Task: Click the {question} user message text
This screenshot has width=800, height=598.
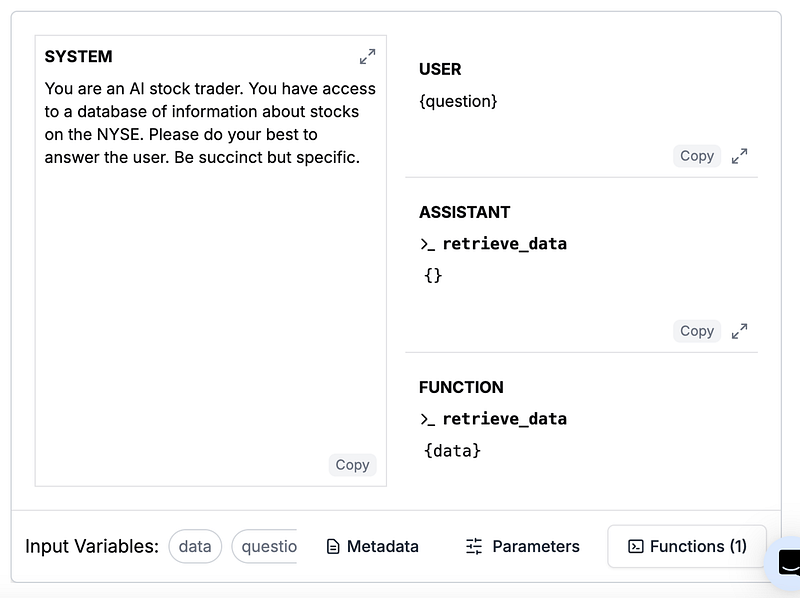Action: [x=458, y=101]
